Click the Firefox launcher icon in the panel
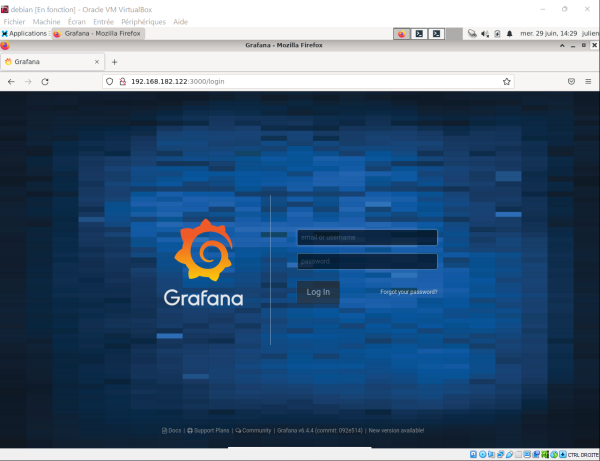The width and height of the screenshot is (600, 461). [401, 34]
